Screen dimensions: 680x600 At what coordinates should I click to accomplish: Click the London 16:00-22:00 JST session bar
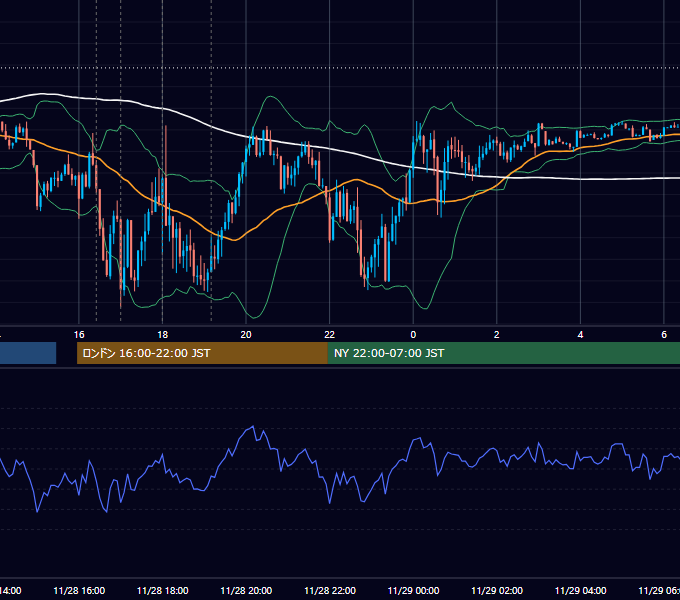[x=202, y=353]
